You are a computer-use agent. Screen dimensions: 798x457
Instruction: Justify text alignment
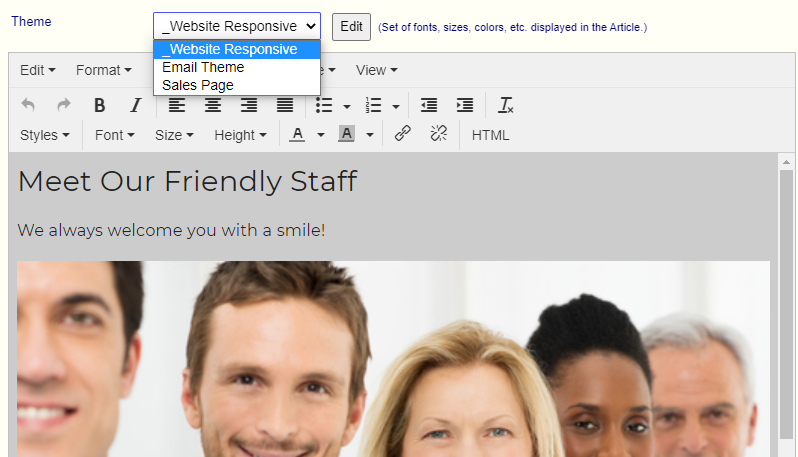point(284,105)
